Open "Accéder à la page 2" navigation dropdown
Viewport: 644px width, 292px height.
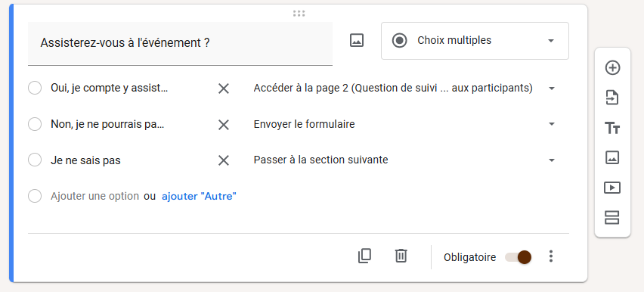tap(404, 88)
